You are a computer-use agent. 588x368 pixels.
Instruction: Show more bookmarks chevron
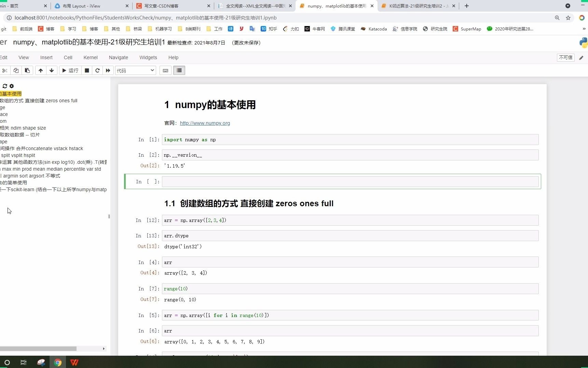pyautogui.click(x=584, y=29)
